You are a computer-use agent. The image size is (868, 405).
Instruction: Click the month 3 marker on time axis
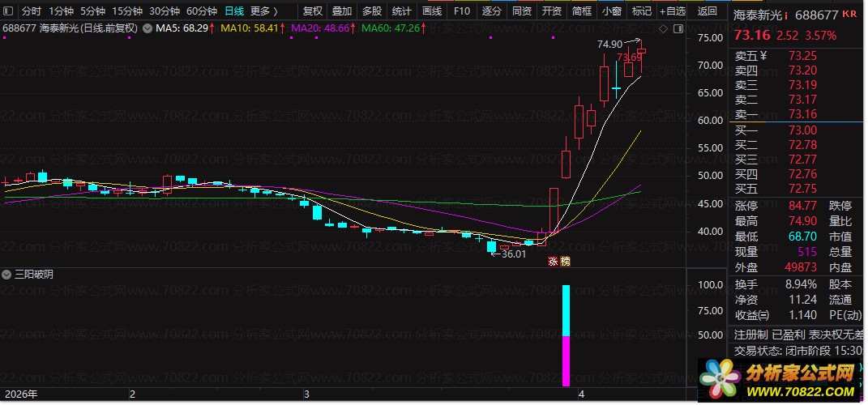[306, 394]
